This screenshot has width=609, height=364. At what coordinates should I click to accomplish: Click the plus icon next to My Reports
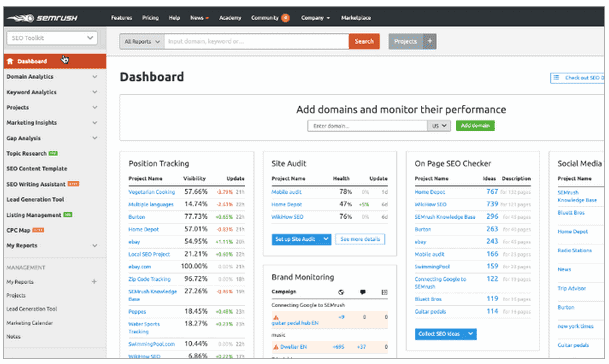tap(94, 281)
